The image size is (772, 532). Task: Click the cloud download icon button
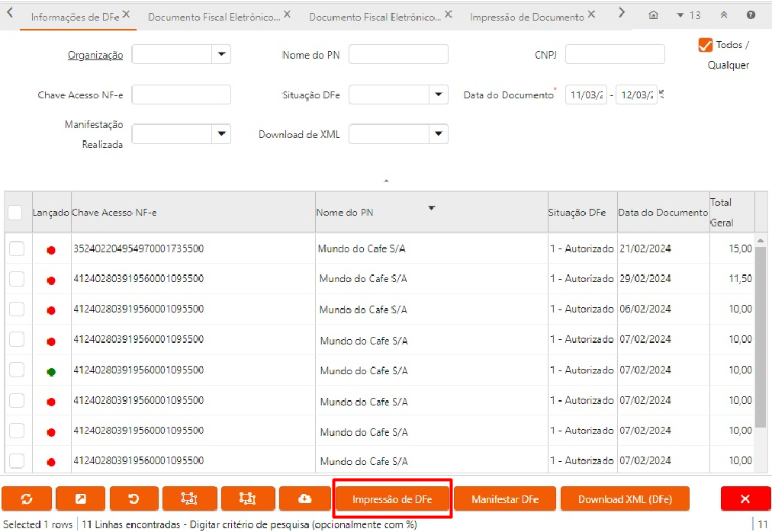304,498
